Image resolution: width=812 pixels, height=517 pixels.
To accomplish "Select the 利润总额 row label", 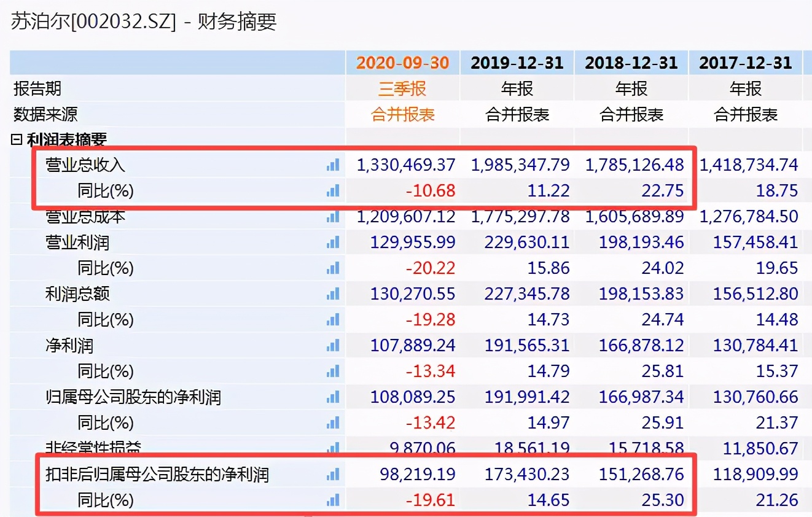I will tap(77, 294).
